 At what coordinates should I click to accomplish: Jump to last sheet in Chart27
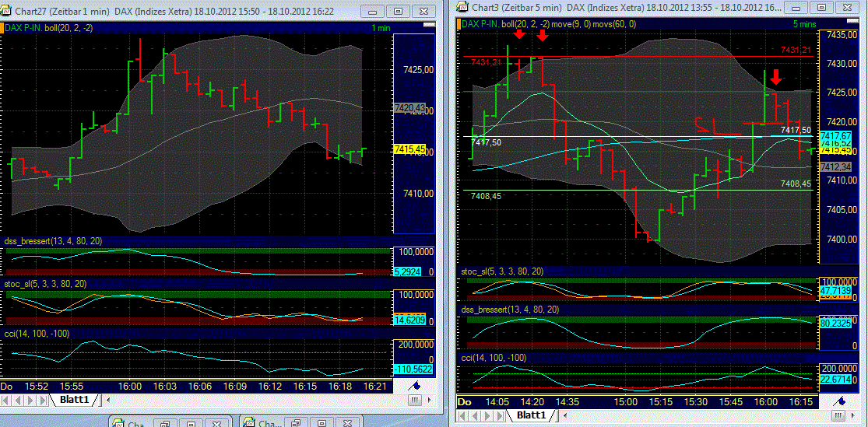[43, 399]
